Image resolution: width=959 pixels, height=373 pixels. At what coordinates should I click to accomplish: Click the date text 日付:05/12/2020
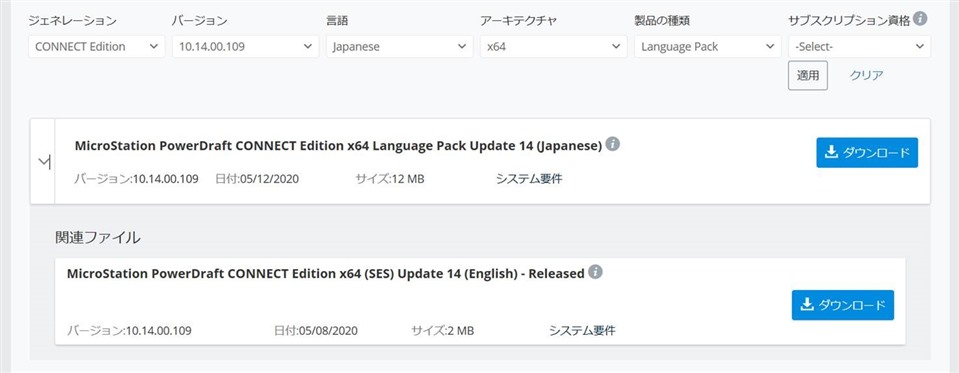(x=257, y=179)
